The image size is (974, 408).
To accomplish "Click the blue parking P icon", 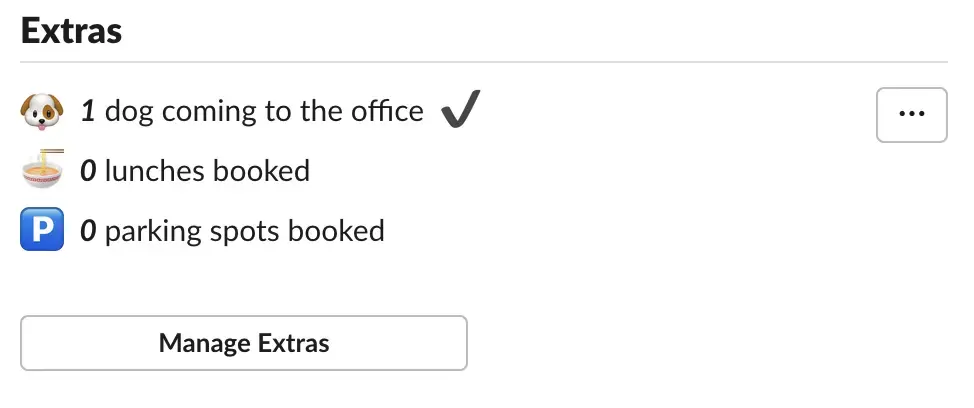I will [x=42, y=229].
